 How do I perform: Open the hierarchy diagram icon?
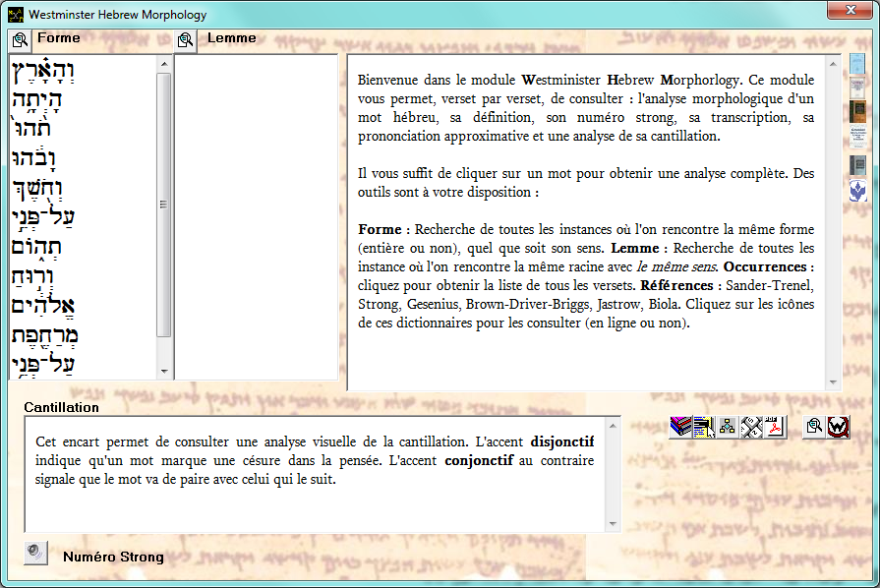click(x=728, y=427)
